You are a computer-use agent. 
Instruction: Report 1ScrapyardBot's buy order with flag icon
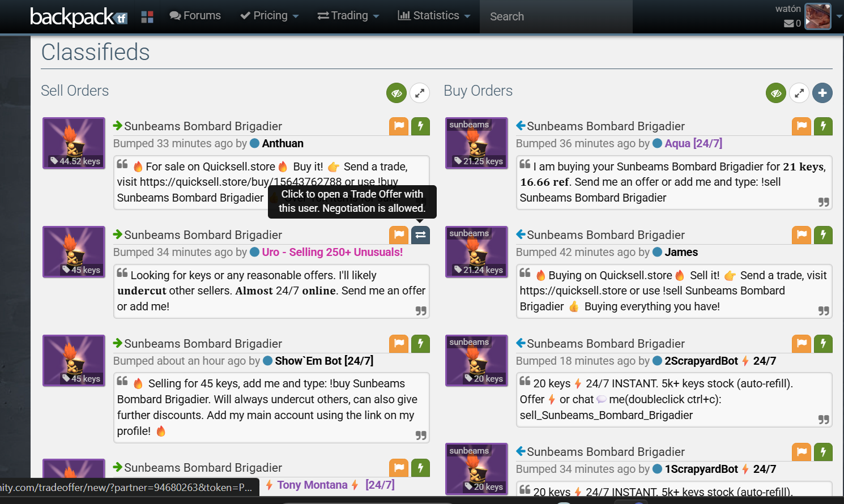(x=802, y=451)
